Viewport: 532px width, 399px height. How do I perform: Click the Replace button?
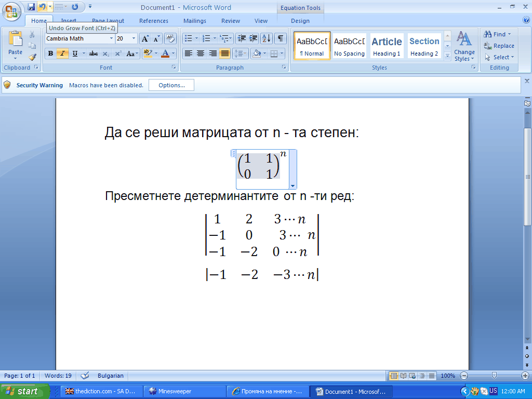pyautogui.click(x=499, y=46)
